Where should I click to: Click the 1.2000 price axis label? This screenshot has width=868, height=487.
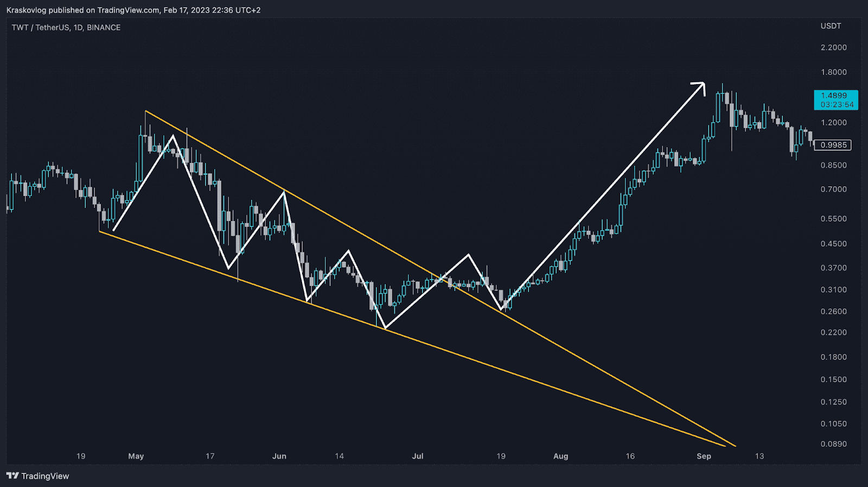[834, 123]
